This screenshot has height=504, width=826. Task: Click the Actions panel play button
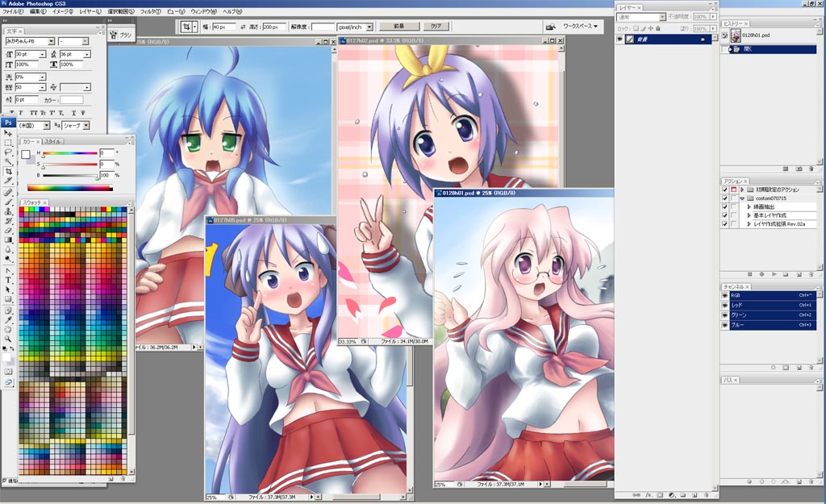point(774,274)
